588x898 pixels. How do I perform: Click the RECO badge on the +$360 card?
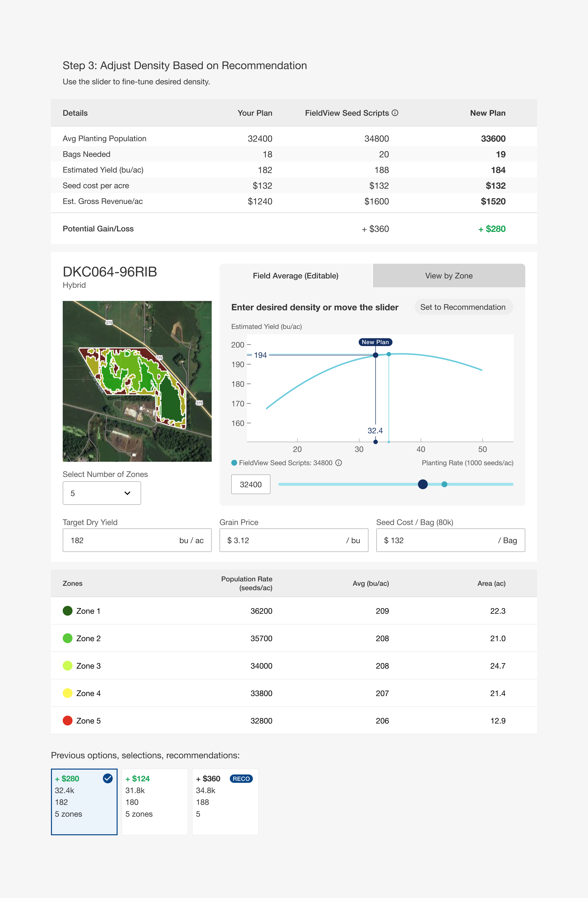[x=241, y=779]
